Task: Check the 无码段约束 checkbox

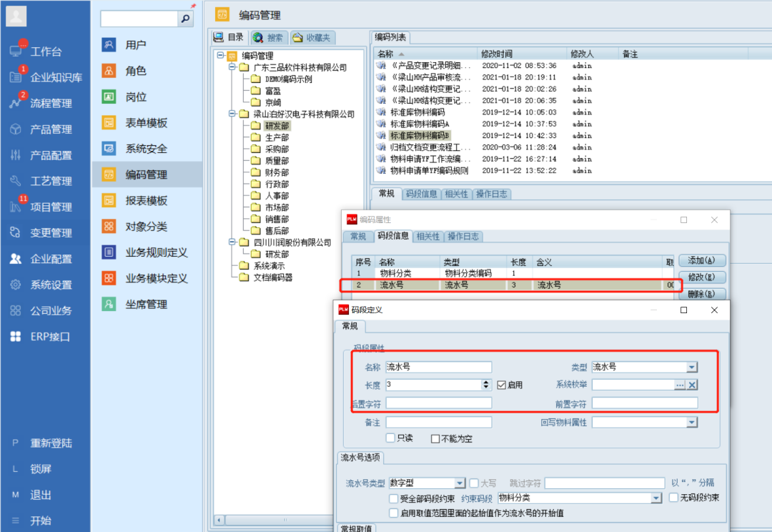Action: point(673,498)
